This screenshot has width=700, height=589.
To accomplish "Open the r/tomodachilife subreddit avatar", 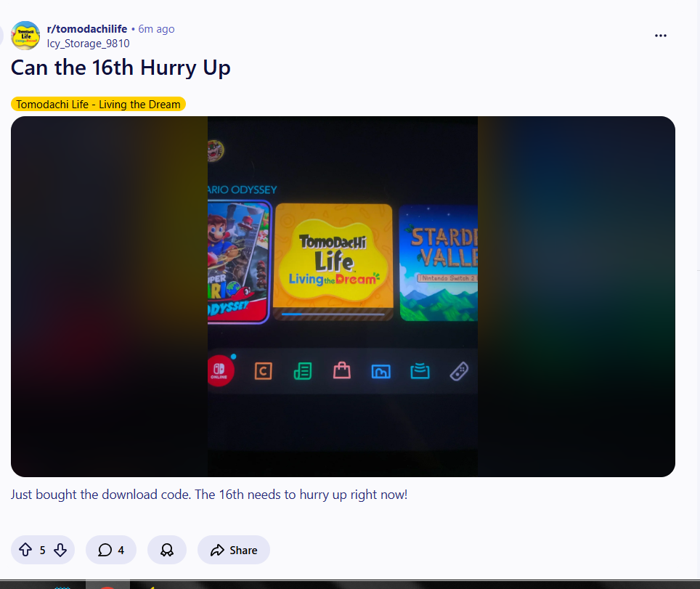I will pos(25,36).
